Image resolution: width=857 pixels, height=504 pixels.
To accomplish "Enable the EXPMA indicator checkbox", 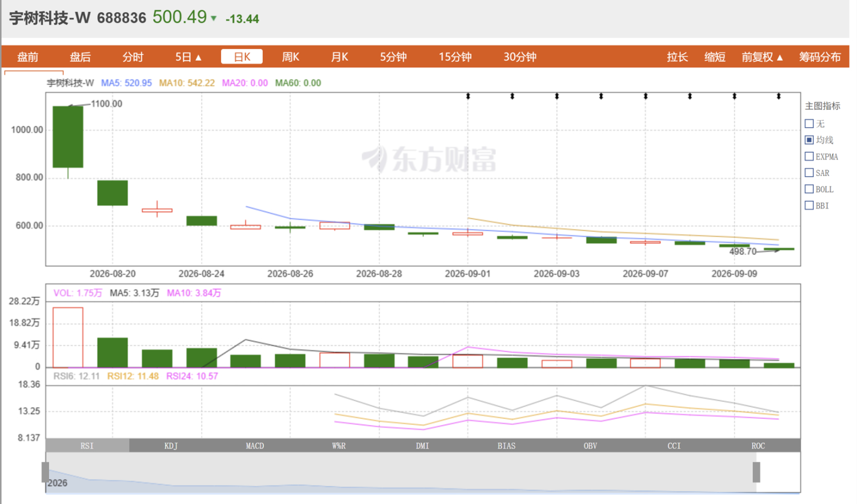I will 809,157.
